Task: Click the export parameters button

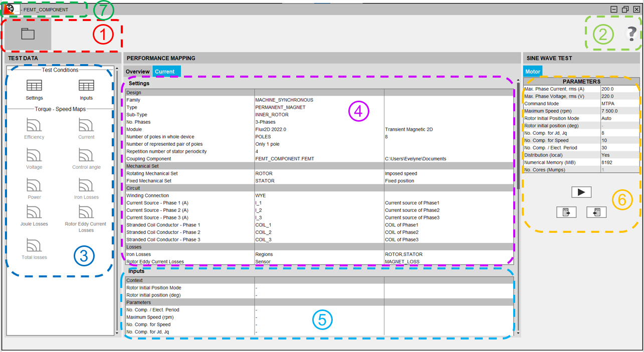Action: [x=566, y=212]
